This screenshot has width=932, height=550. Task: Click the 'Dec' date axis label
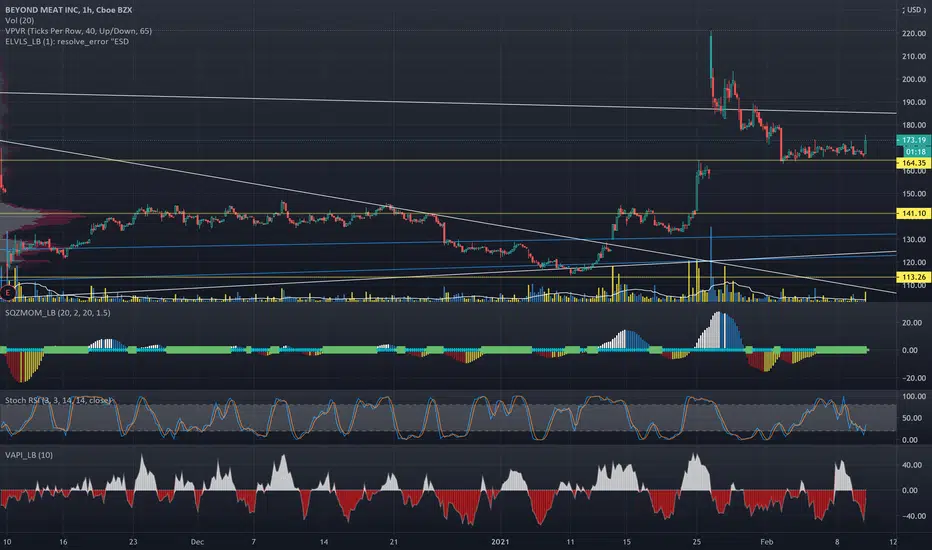(197, 542)
